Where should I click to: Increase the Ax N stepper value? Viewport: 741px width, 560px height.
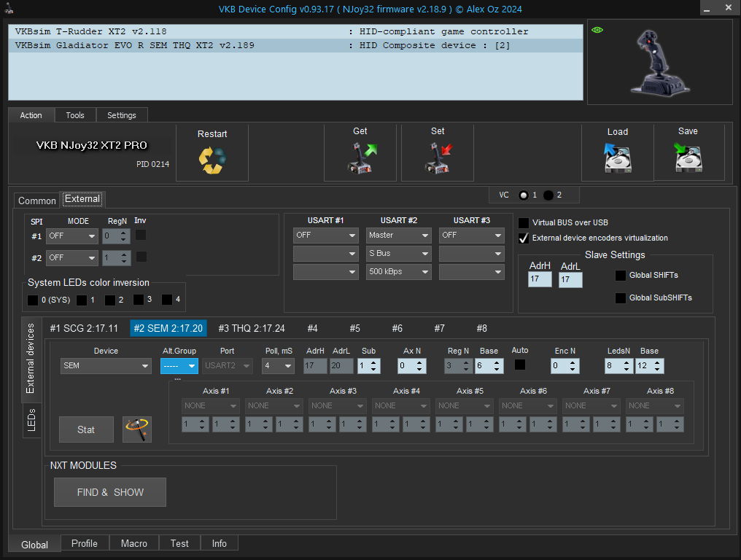(419, 362)
